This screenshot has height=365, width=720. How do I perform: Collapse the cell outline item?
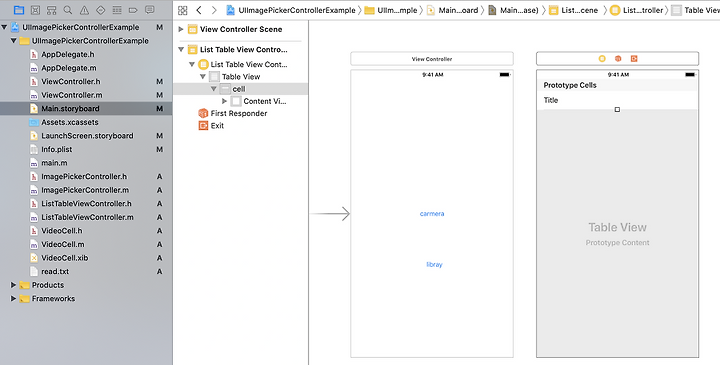pyautogui.click(x=214, y=89)
